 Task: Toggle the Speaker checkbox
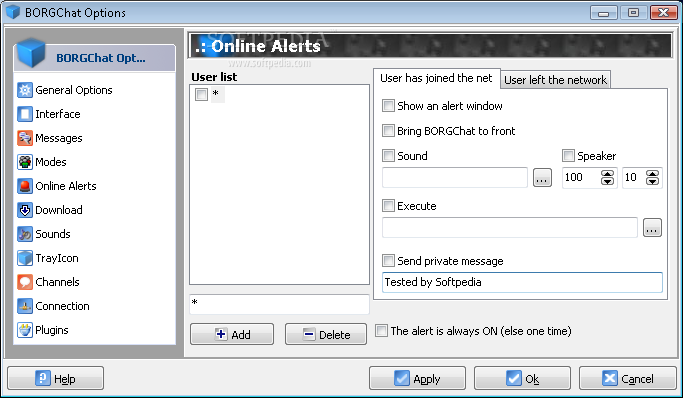(x=568, y=155)
